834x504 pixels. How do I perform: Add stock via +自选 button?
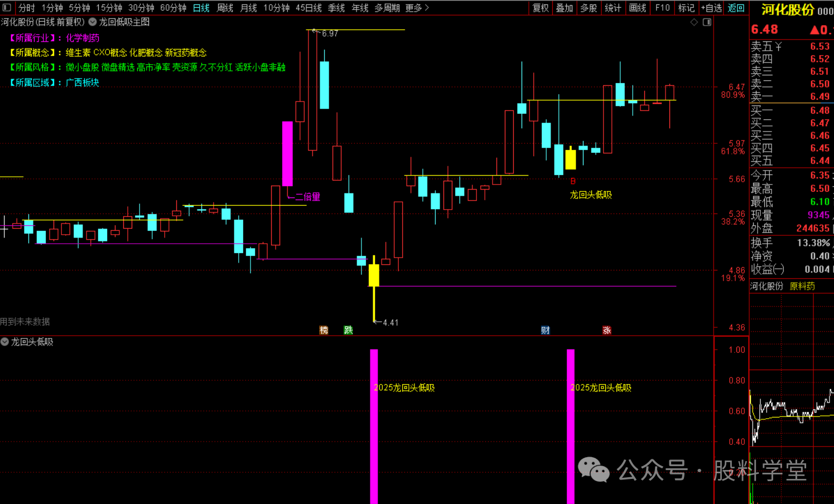pyautogui.click(x=711, y=8)
